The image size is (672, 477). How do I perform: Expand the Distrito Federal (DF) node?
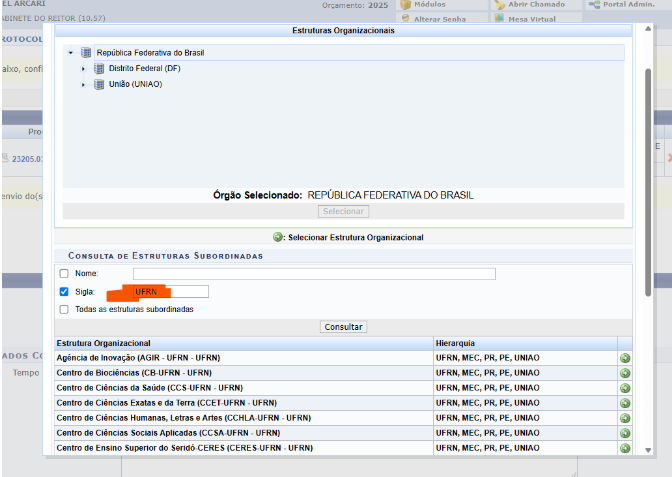point(84,69)
